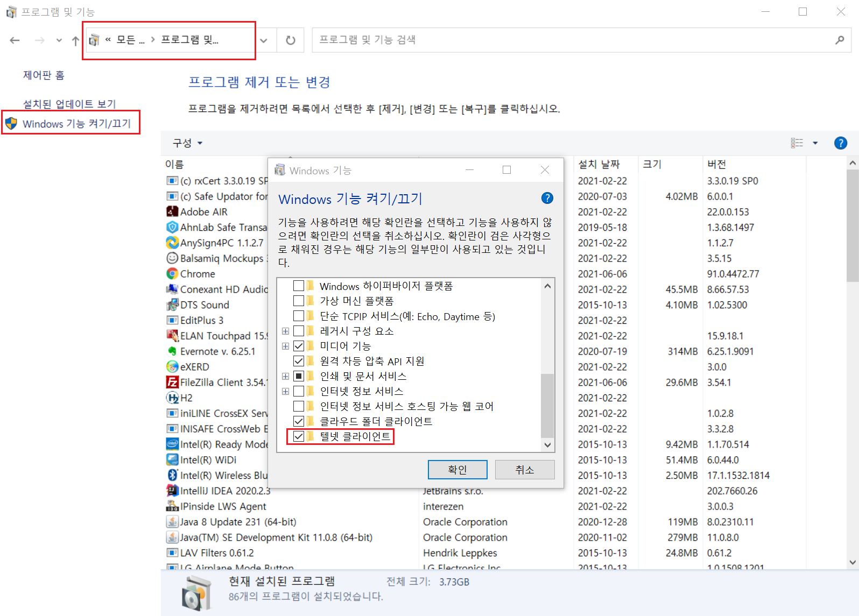Click the H2 database icon

(x=172, y=398)
